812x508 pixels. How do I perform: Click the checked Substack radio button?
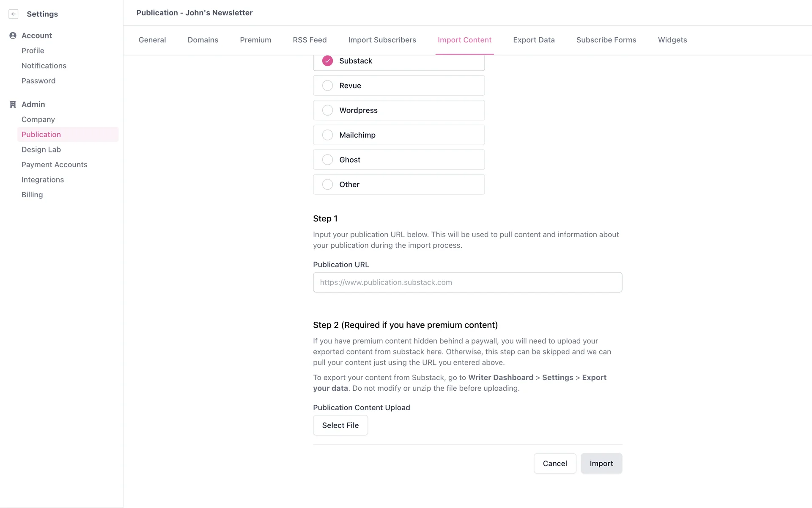(327, 61)
